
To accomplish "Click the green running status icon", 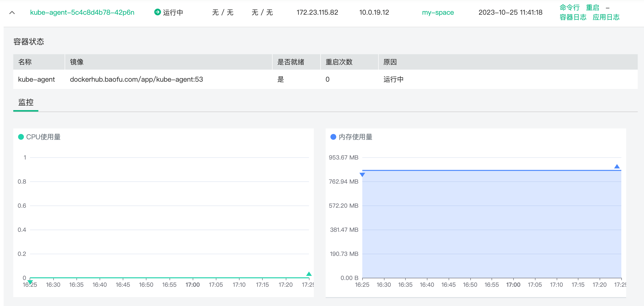I will [x=157, y=12].
